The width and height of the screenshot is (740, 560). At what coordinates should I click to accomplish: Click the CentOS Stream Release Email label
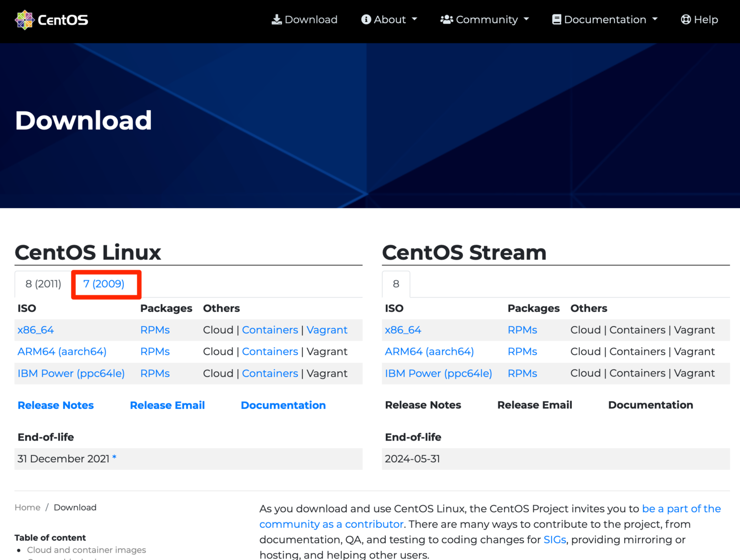tap(535, 405)
